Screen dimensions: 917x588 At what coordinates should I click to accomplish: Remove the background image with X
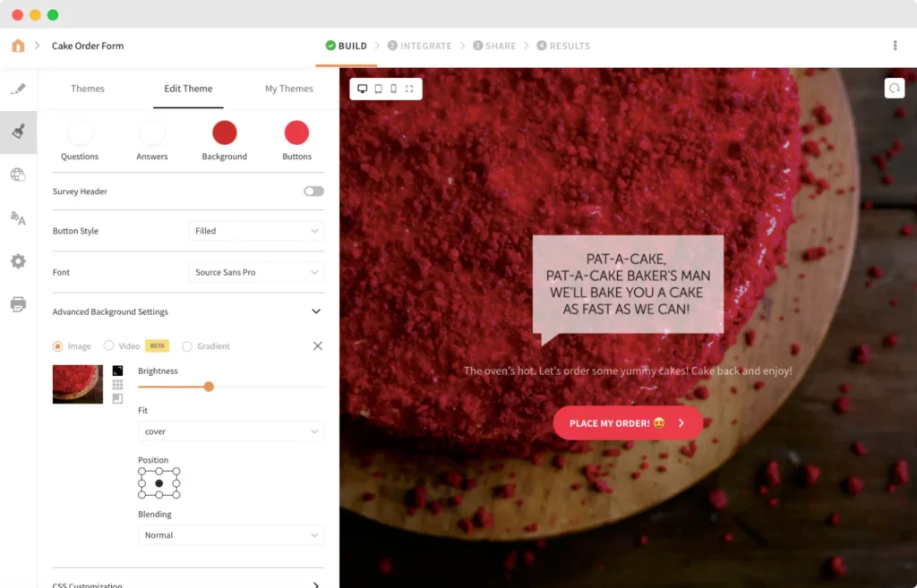(x=318, y=346)
